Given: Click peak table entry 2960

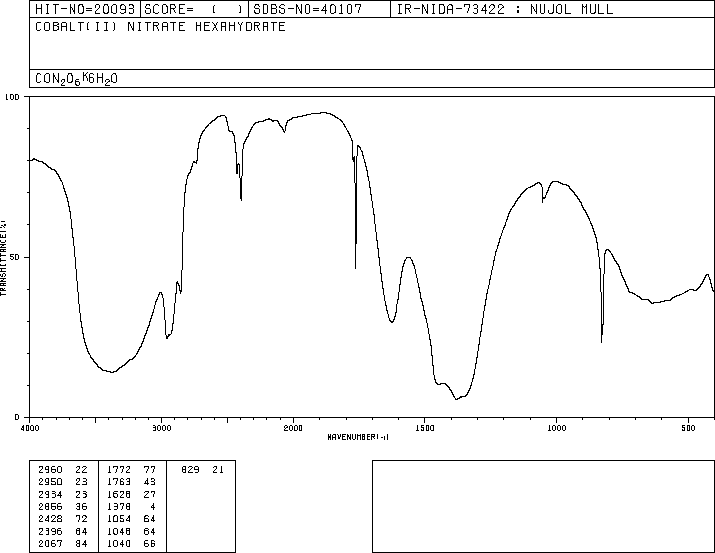Looking at the screenshot, I should (x=50, y=470).
